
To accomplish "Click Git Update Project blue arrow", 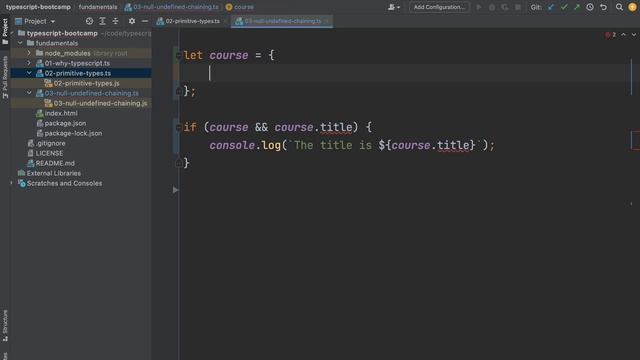I will (x=551, y=7).
